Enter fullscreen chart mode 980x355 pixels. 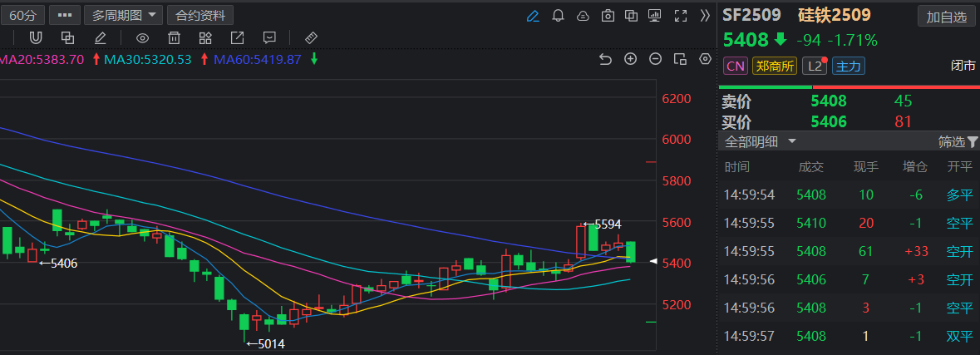[x=681, y=16]
